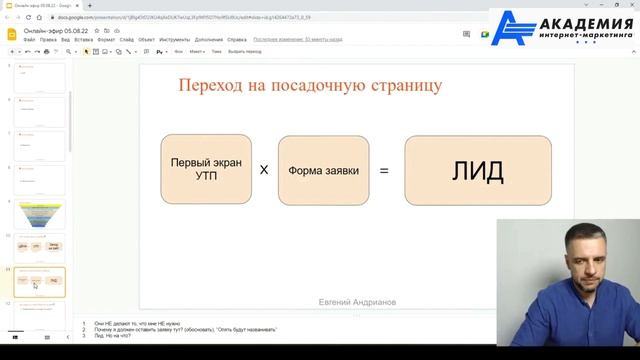Click the Тема theme button
This screenshot has width=640, height=360.
216,52
